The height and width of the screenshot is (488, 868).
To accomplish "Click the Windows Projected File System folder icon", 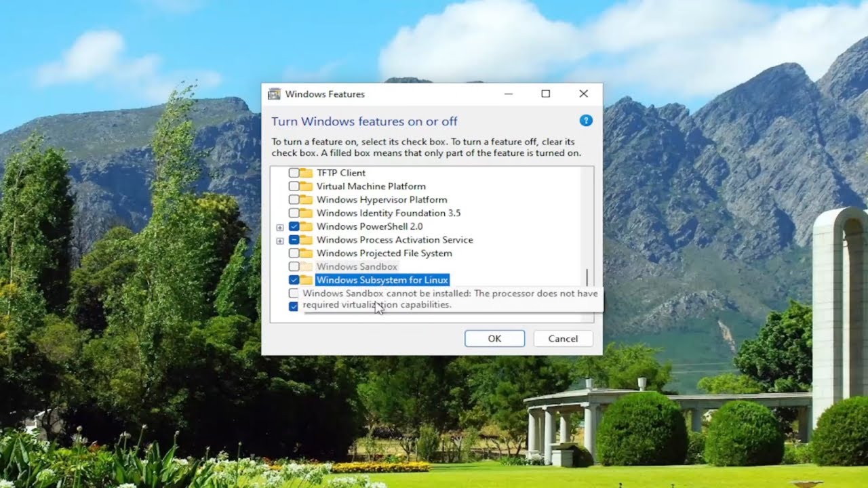I will point(306,253).
